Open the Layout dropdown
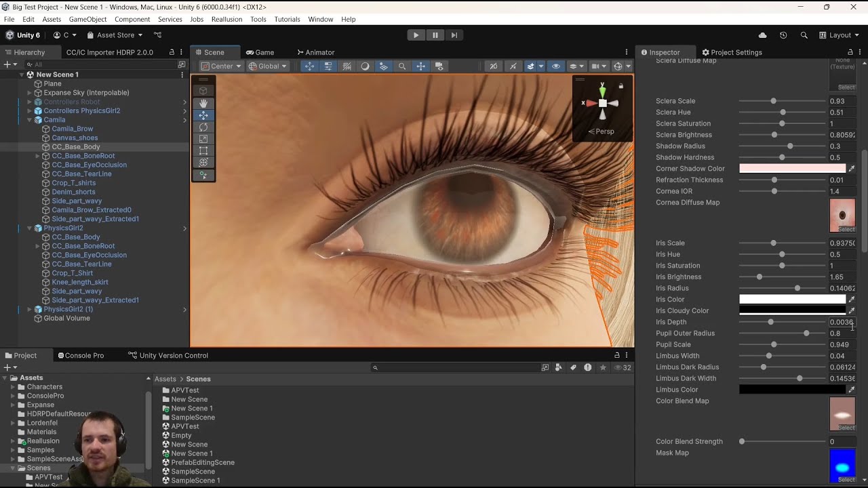This screenshot has height=488, width=868. pos(839,35)
